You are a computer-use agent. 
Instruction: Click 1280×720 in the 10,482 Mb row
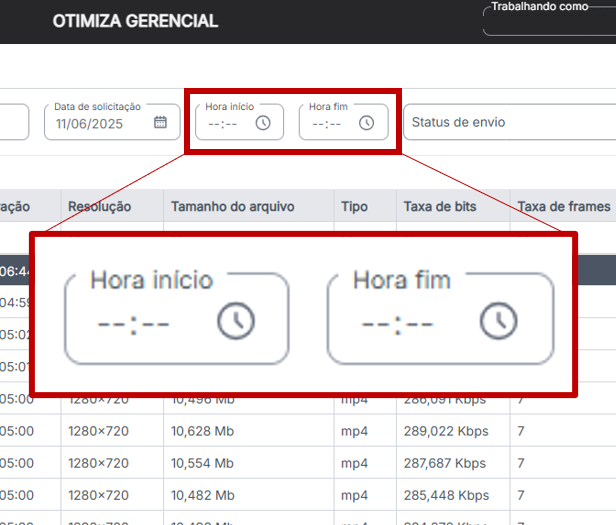tap(98, 495)
